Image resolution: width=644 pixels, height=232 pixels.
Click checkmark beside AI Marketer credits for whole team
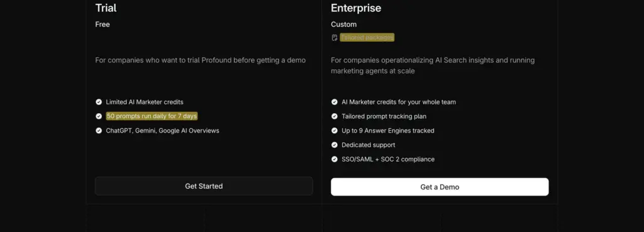click(x=335, y=102)
